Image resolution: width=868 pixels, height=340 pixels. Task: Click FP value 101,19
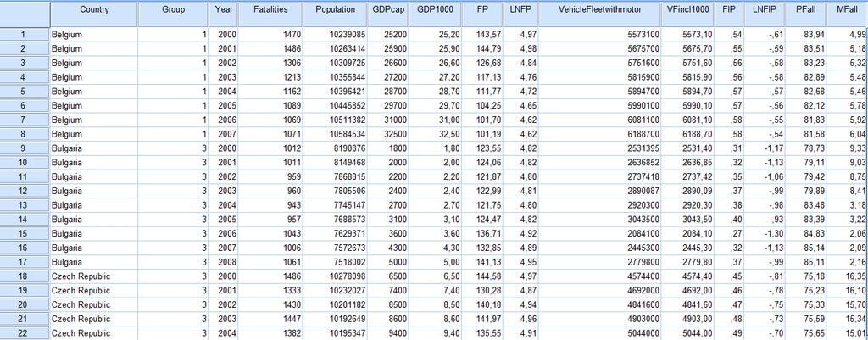click(482, 134)
